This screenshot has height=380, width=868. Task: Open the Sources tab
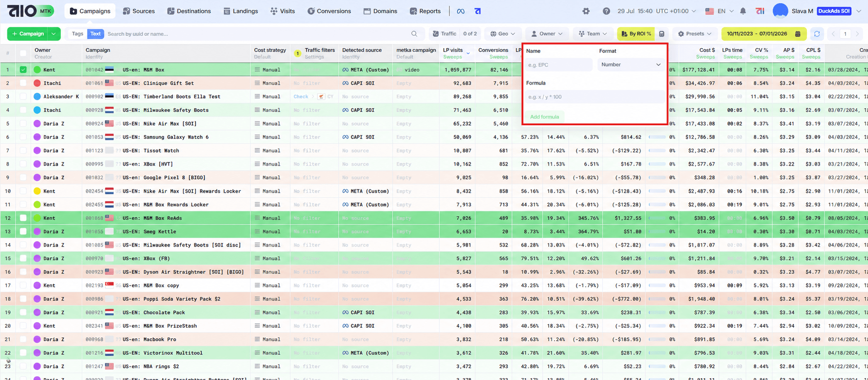(139, 11)
